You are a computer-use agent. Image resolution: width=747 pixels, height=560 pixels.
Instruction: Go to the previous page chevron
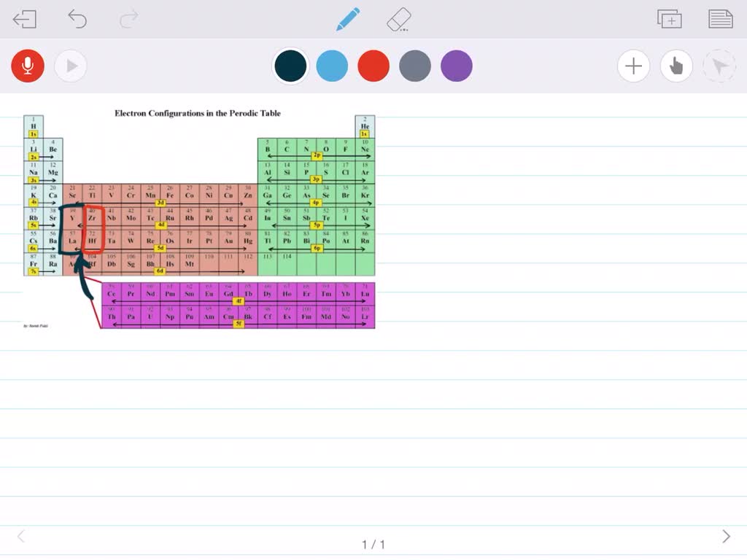pyautogui.click(x=20, y=537)
